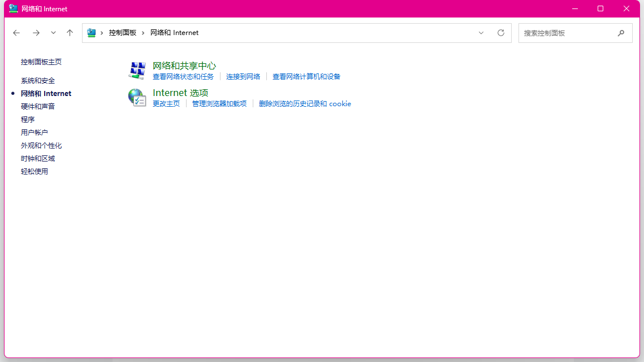The image size is (644, 362).
Task: Click the search magnifier icon
Action: [621, 33]
